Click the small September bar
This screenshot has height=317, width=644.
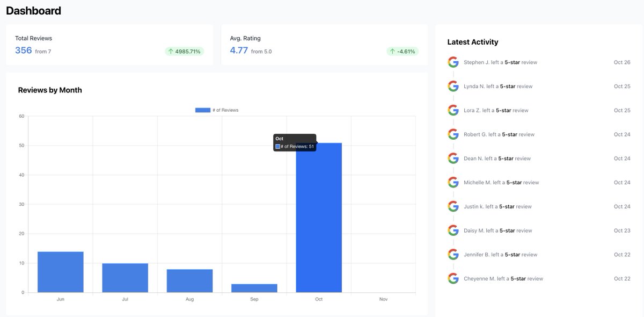[254, 288]
